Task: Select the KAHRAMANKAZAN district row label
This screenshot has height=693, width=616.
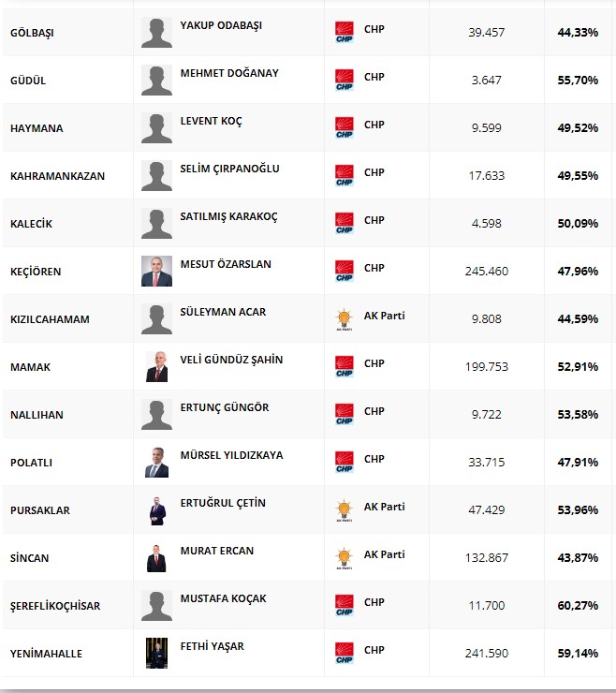Action: (x=57, y=176)
